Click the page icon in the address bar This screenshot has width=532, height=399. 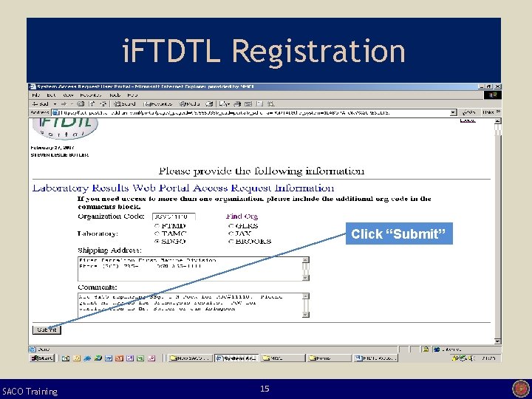click(55, 112)
